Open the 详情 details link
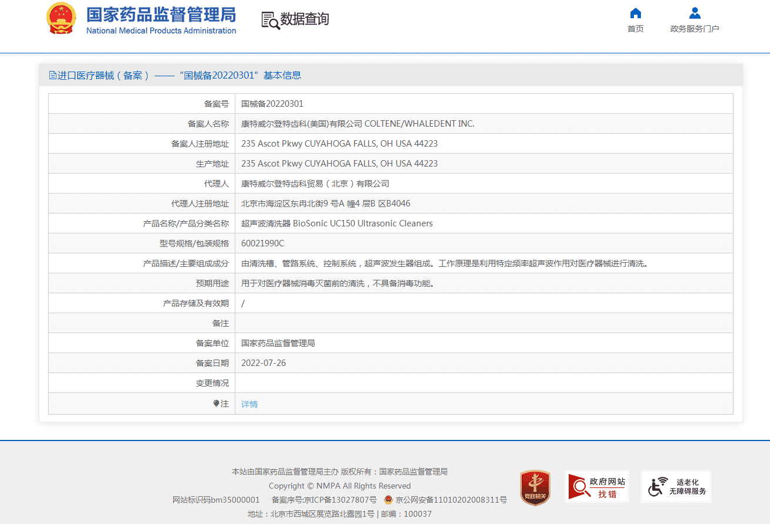Image resolution: width=770 pixels, height=532 pixels. click(x=249, y=404)
